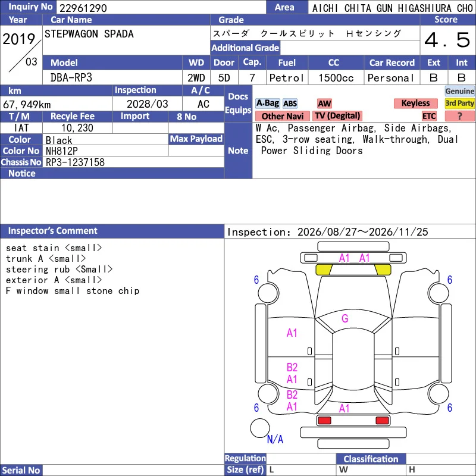The width and height of the screenshot is (476, 476).
Task: Click the ETC equipment badge
Action: 429,116
